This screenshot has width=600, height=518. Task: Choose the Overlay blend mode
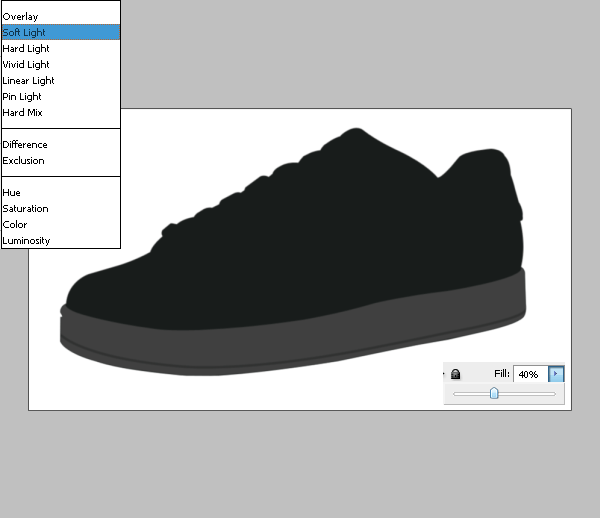tap(61, 17)
